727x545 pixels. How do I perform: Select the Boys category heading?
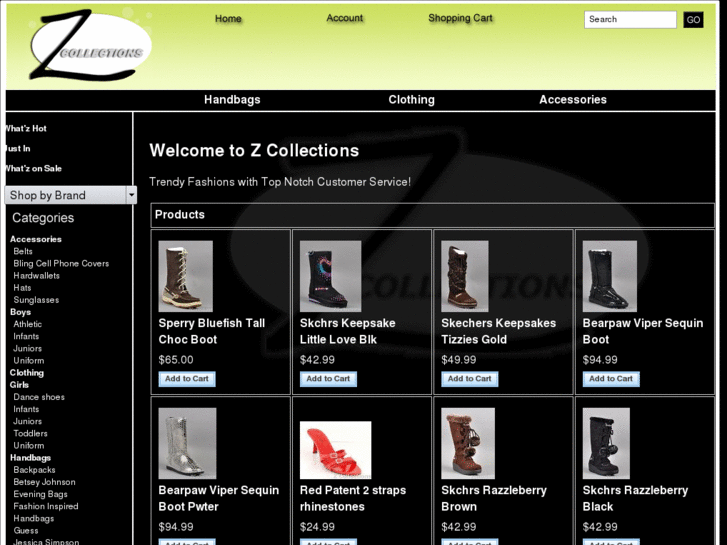20,312
